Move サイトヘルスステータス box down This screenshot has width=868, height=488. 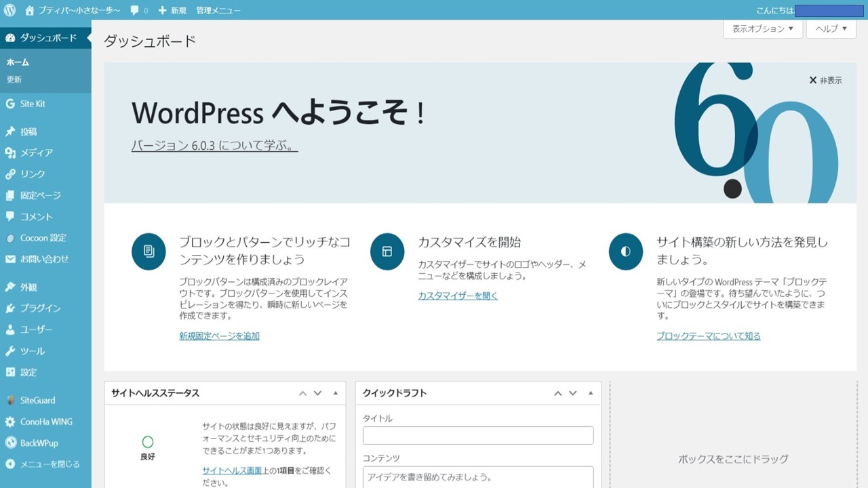pyautogui.click(x=317, y=393)
